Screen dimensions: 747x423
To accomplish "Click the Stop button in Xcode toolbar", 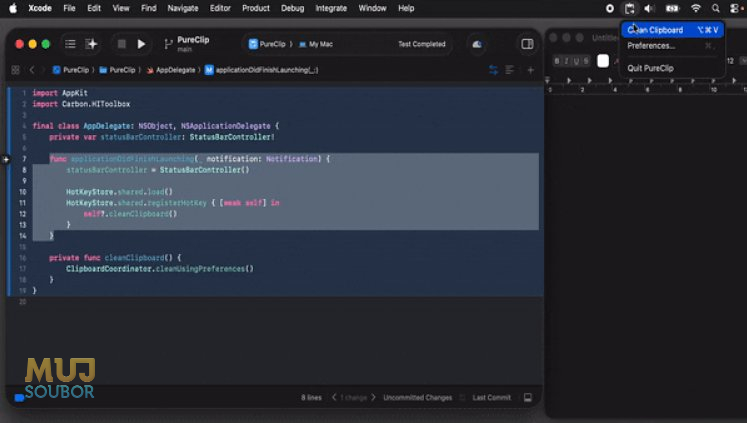I will pyautogui.click(x=121, y=44).
